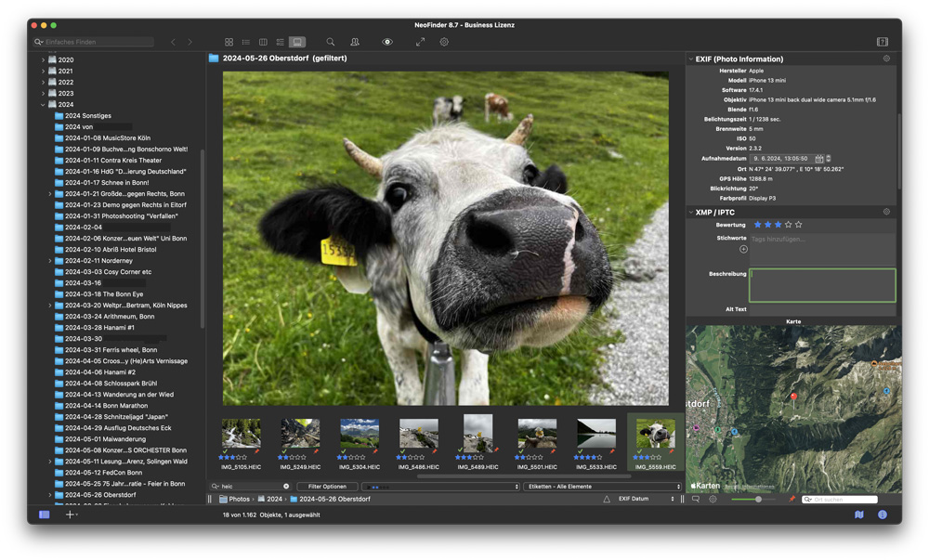Expand the 2023 folder
Viewport: 929px width, 560px height.
pos(43,94)
